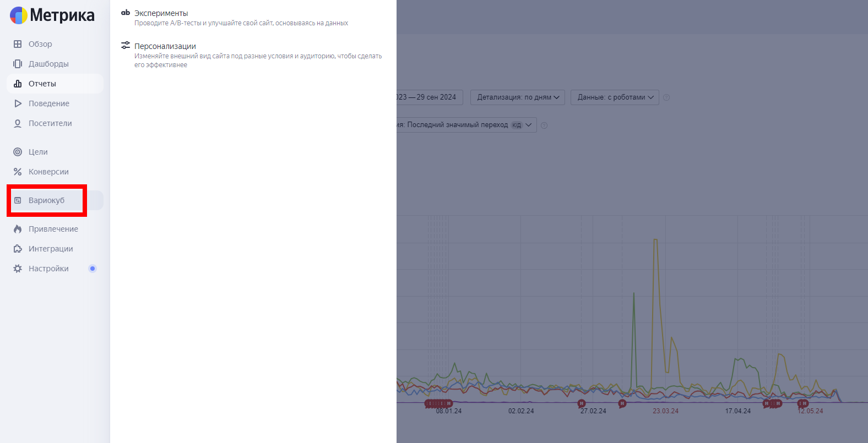This screenshot has height=443, width=868.
Task: Click the Дашборды icon in sidebar
Action: tap(18, 64)
